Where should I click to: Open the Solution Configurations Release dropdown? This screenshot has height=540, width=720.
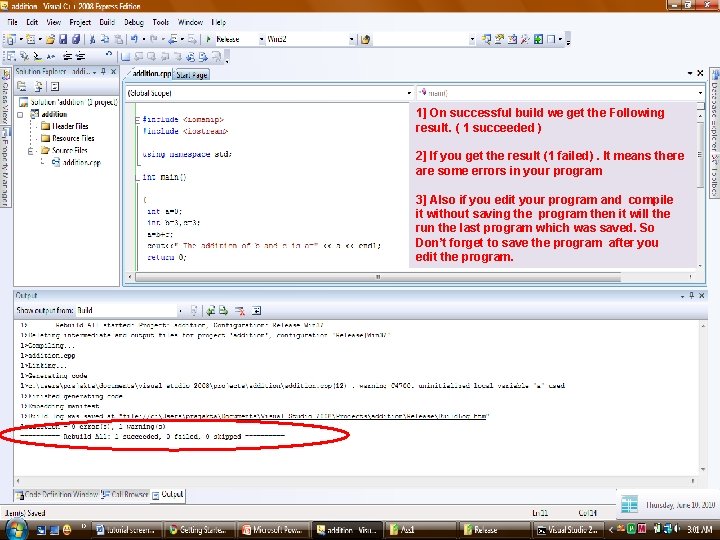[261, 39]
